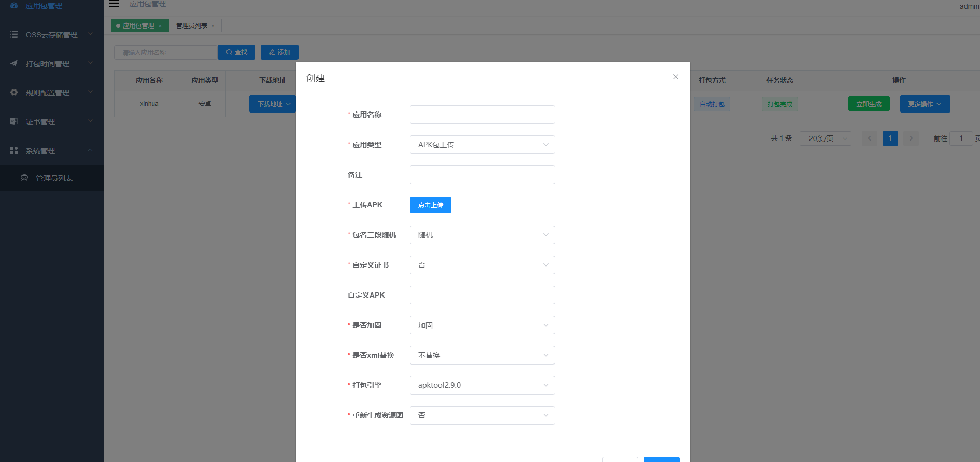Click the 打包方式 column header
The image size is (980, 462).
712,80
